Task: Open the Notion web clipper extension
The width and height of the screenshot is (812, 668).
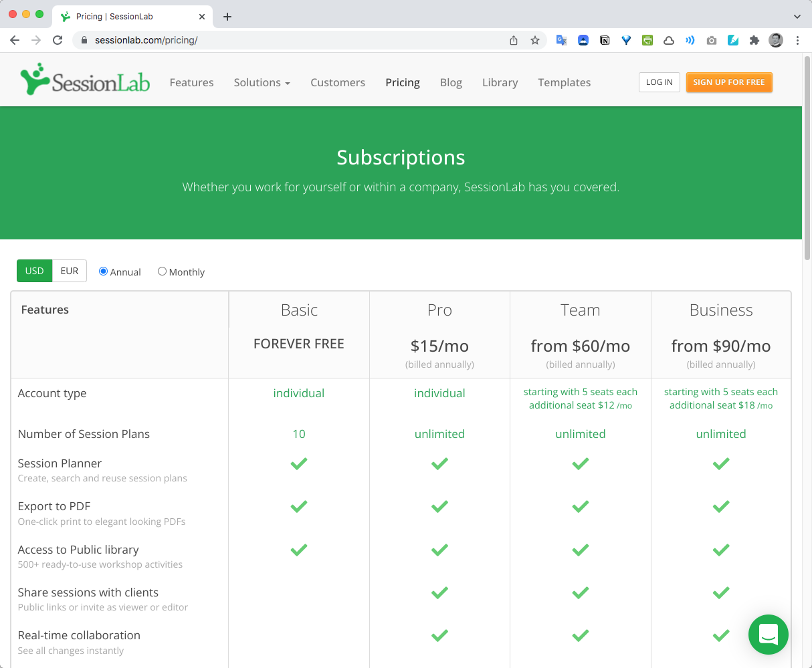Action: (x=605, y=40)
